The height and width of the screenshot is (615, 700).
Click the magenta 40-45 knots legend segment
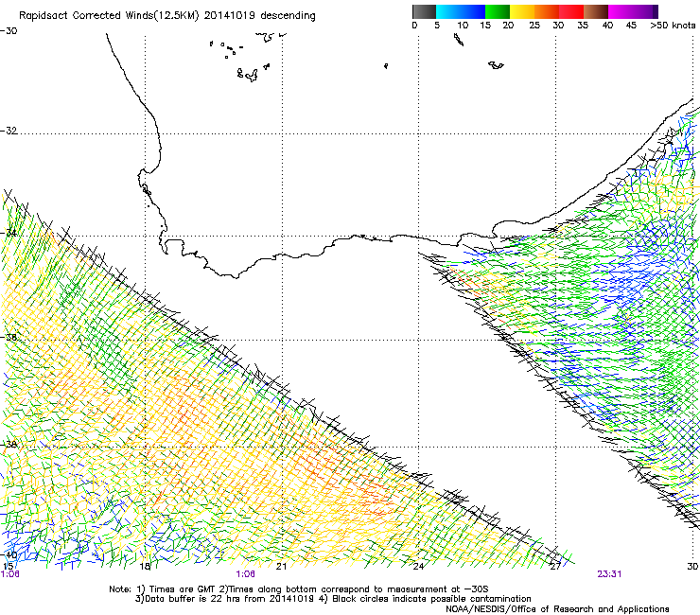coord(621,11)
